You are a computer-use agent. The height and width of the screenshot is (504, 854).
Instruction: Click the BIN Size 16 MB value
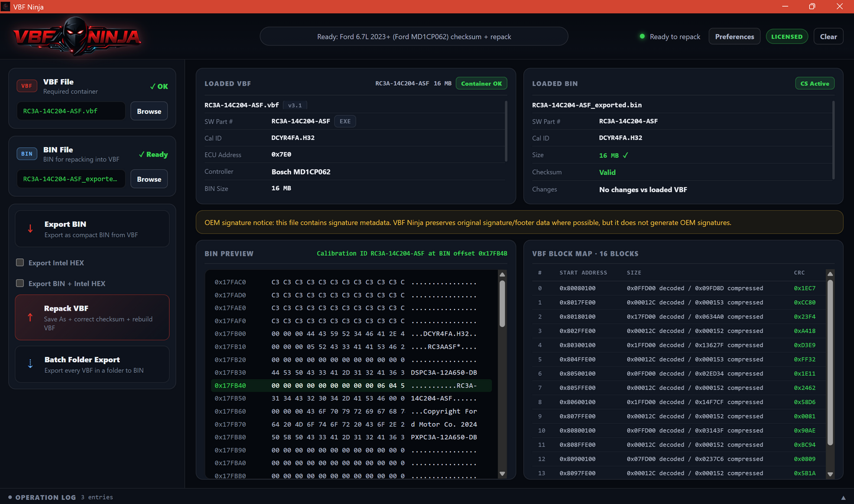pyautogui.click(x=281, y=188)
